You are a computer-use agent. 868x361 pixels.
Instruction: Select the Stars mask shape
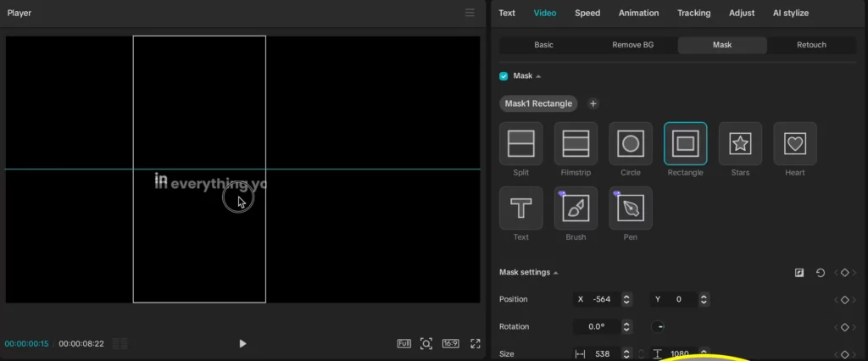740,143
